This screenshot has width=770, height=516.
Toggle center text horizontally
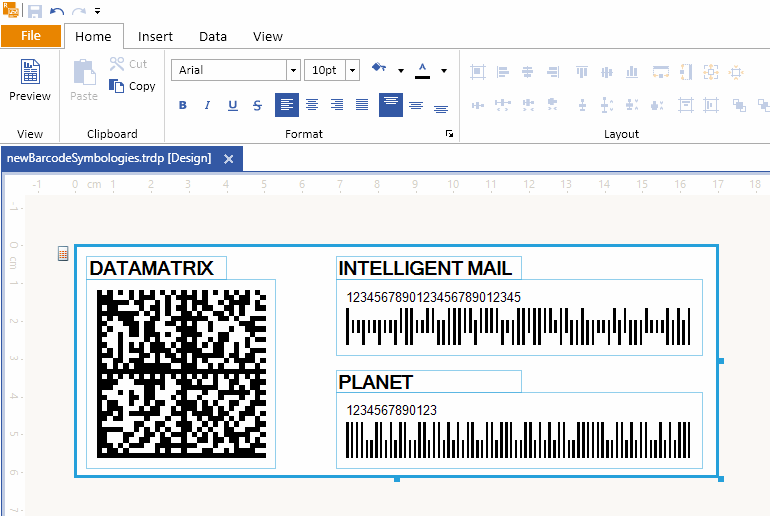tap(312, 105)
